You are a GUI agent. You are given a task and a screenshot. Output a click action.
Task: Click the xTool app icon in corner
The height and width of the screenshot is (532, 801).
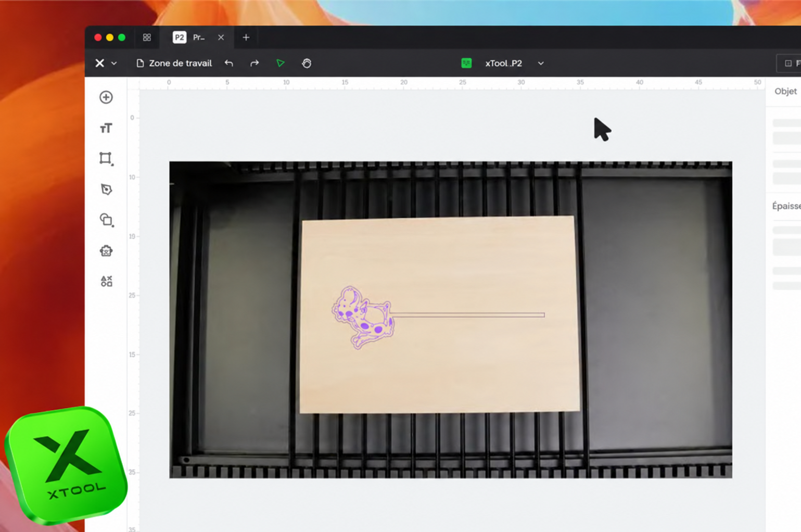[66, 466]
